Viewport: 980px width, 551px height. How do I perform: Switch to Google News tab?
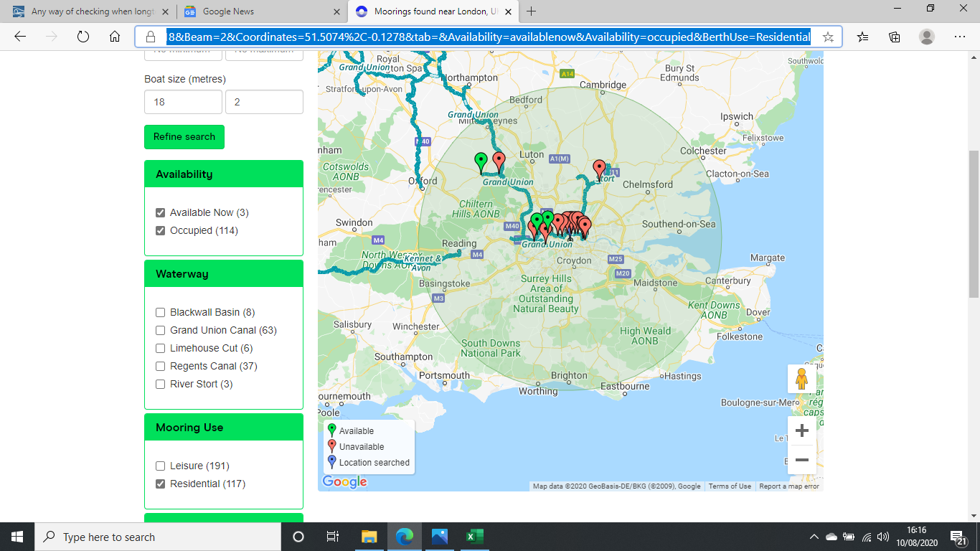click(262, 11)
